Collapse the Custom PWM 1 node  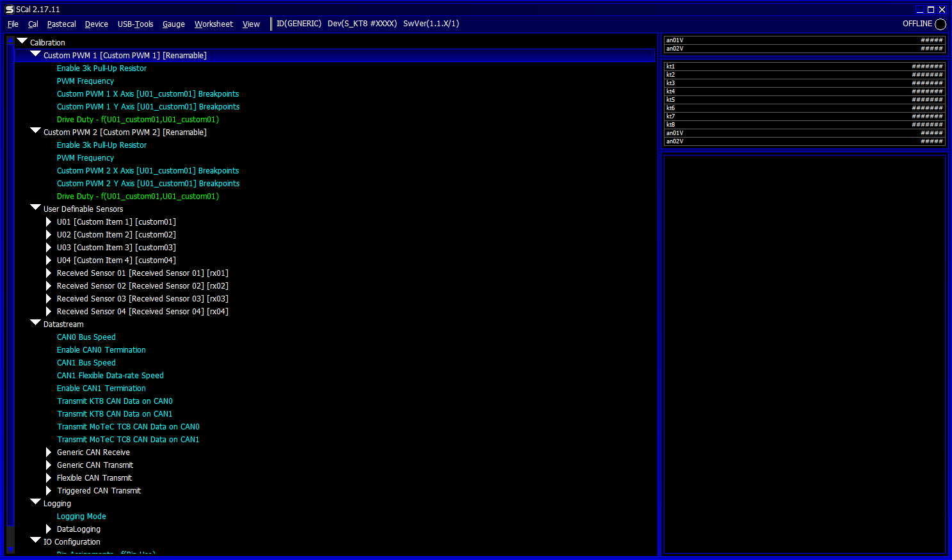(x=36, y=54)
